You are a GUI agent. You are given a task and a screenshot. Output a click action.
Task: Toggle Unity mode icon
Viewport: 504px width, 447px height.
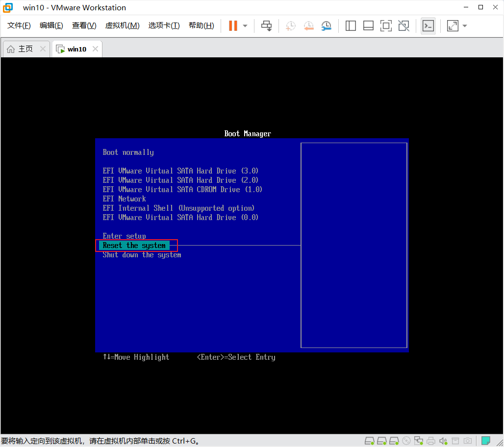click(403, 25)
